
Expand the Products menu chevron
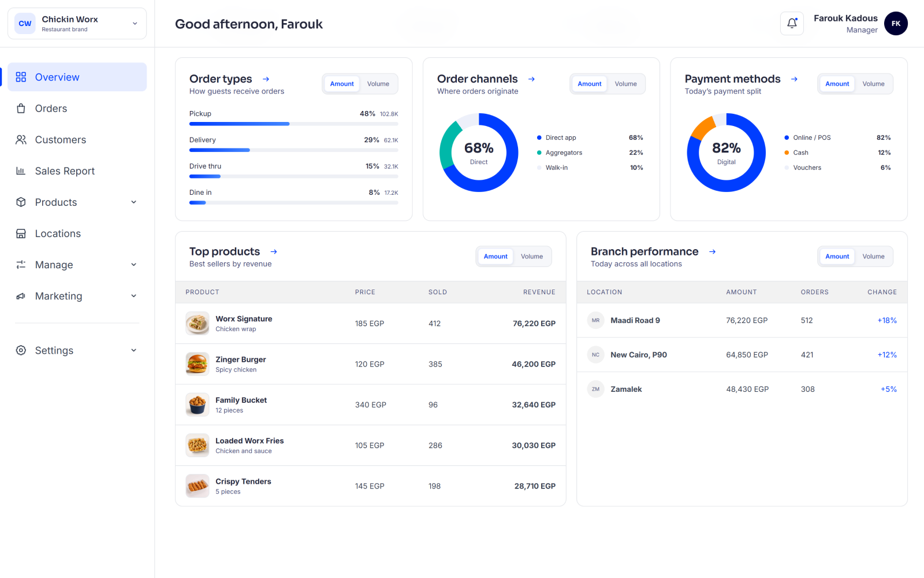click(x=134, y=202)
